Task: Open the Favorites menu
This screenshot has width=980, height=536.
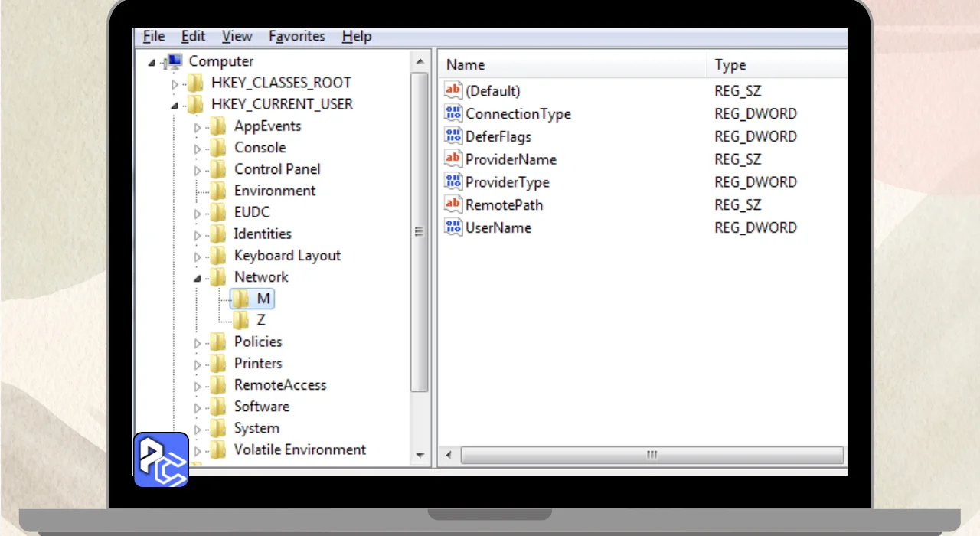Action: tap(297, 36)
